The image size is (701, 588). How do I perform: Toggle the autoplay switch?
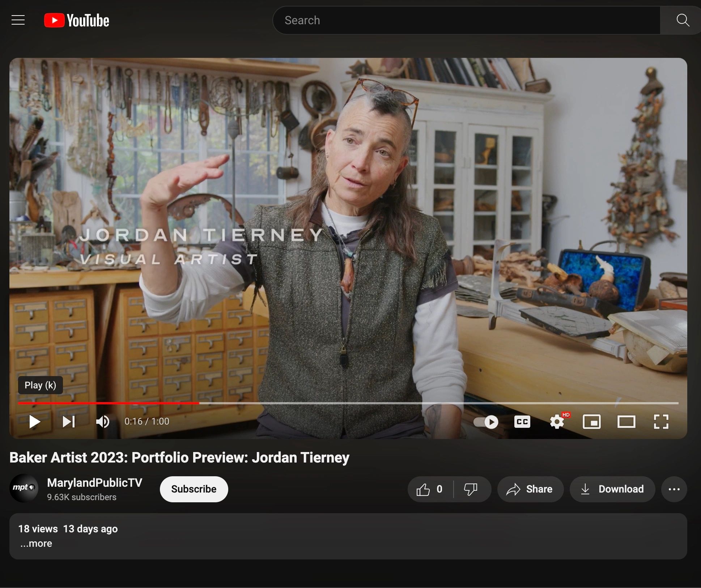(486, 422)
